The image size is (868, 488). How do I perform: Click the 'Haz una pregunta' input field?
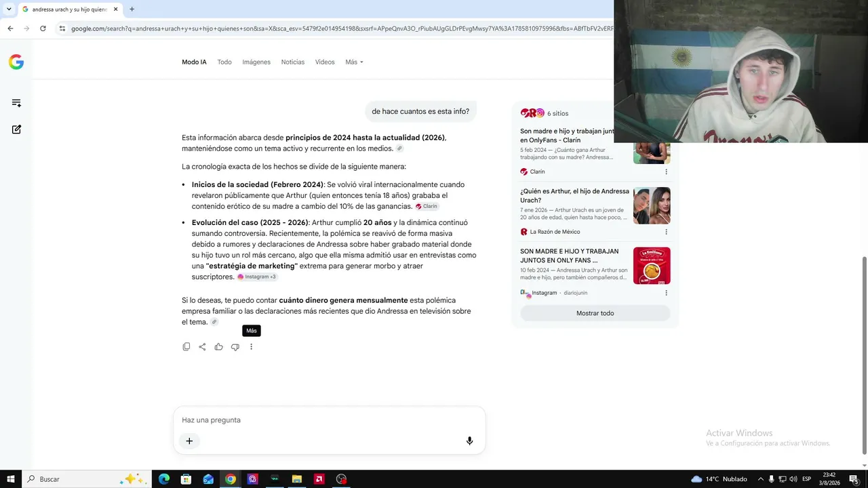329,420
